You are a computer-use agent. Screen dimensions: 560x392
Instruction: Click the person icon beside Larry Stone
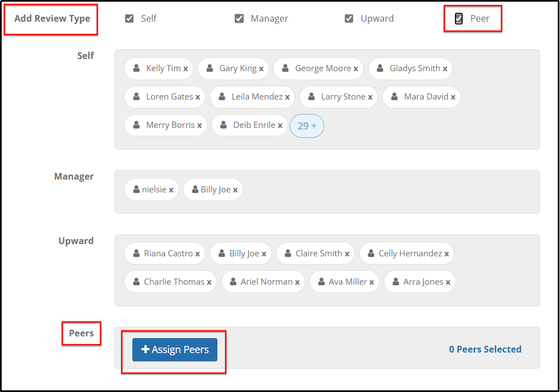(311, 96)
